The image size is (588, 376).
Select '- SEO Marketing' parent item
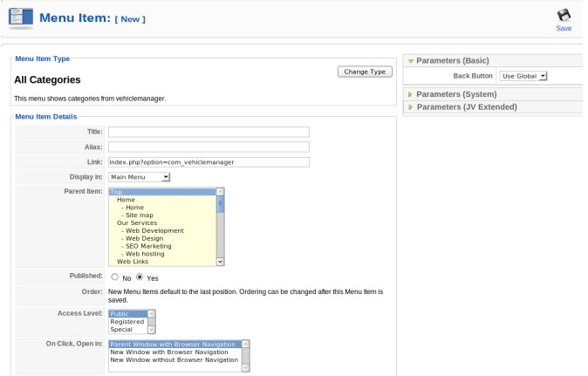point(162,246)
